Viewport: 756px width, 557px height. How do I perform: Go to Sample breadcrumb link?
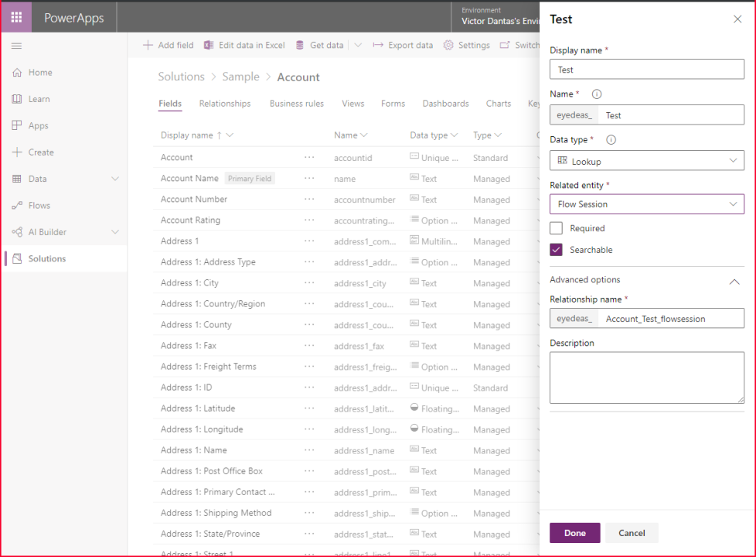tap(240, 77)
